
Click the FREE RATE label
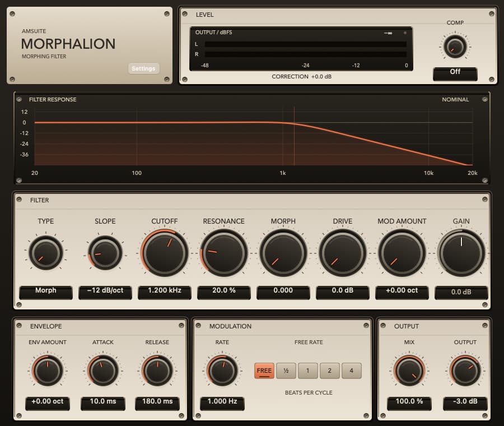pos(309,342)
